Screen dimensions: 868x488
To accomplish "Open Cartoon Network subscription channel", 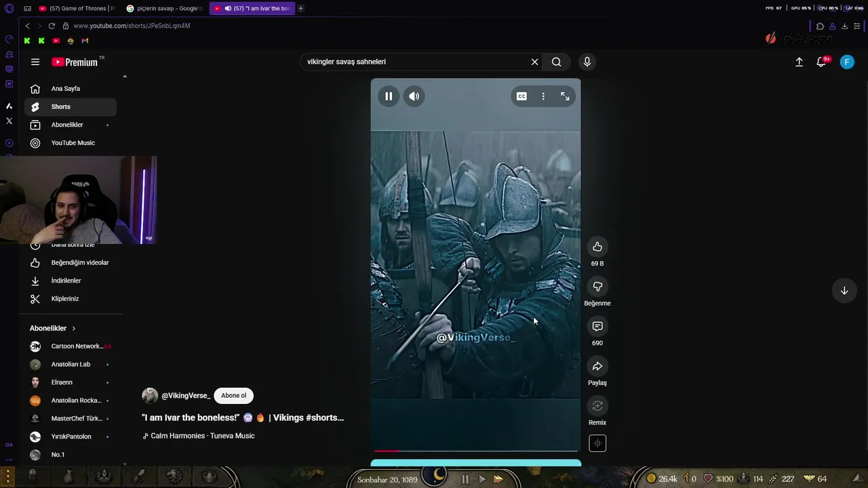I will pos(71,346).
